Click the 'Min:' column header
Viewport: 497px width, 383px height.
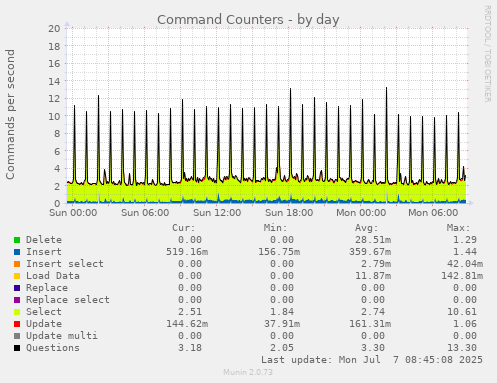(x=276, y=228)
